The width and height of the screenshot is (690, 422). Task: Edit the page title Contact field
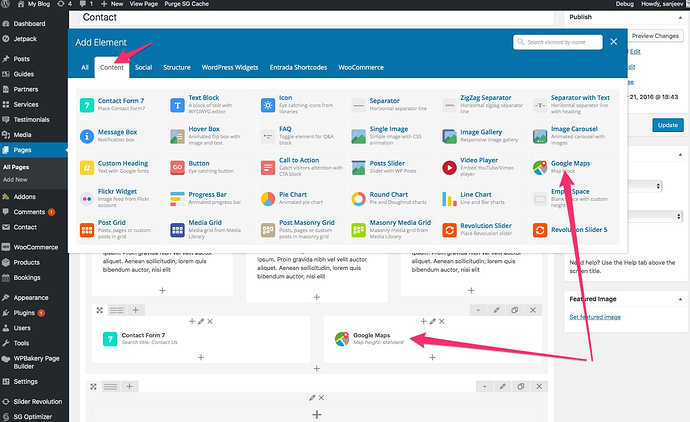tap(317, 18)
